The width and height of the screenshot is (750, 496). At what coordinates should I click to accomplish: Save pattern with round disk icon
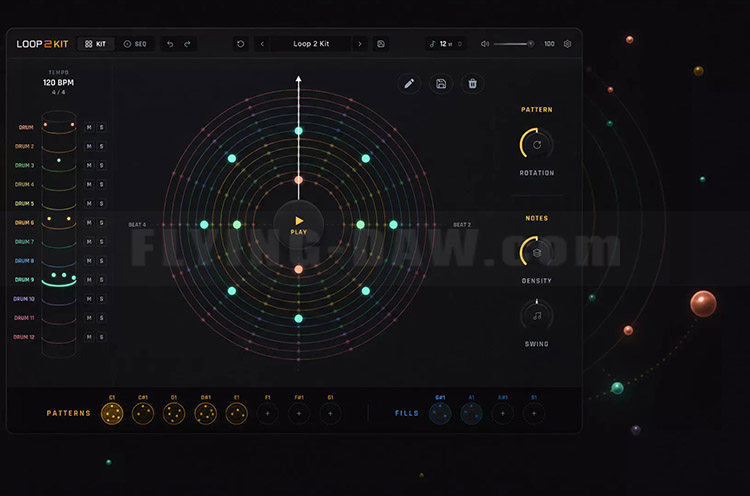(x=441, y=84)
